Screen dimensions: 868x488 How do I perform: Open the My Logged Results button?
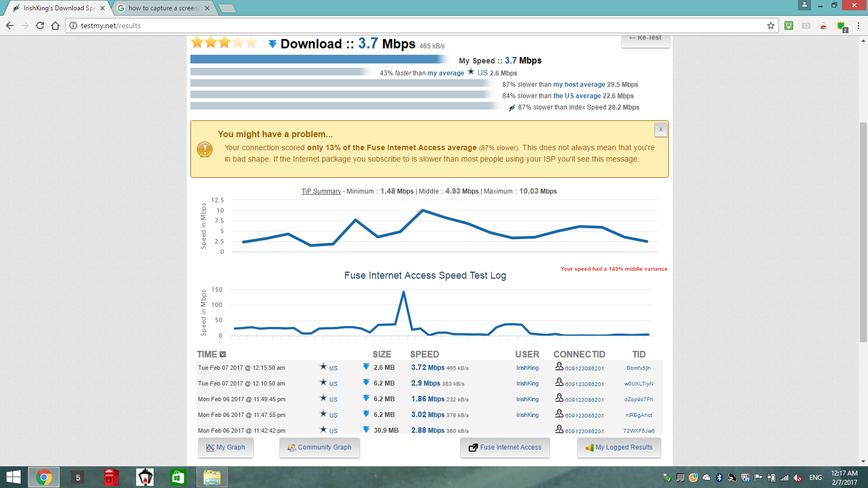[x=619, y=448]
